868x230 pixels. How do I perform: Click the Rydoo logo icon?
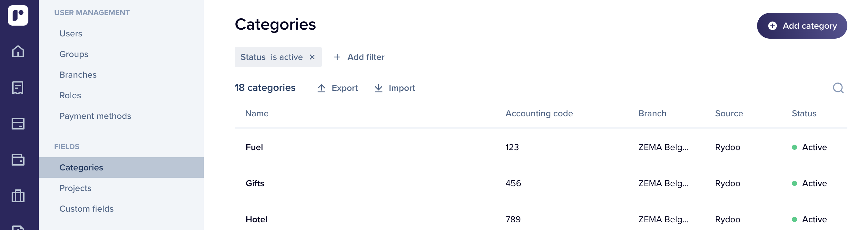pos(18,15)
